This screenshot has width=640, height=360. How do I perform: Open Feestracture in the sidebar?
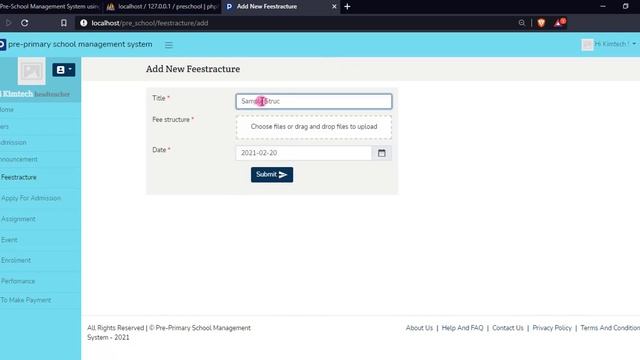[19, 177]
